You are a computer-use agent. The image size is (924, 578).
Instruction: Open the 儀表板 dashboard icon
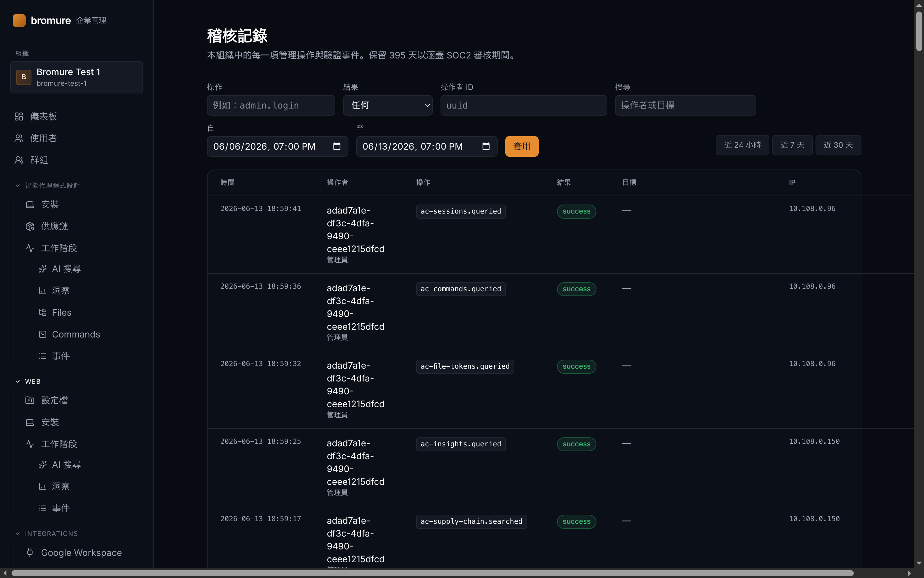pos(19,117)
